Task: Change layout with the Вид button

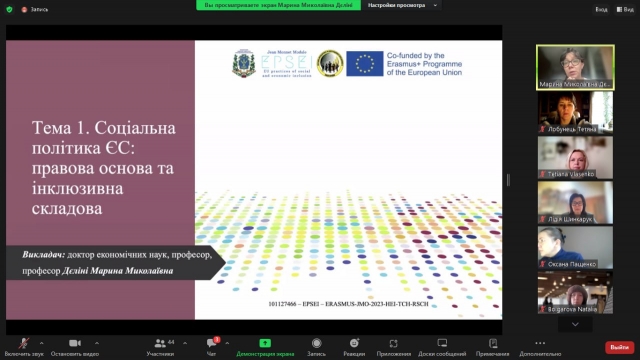Action: pos(625,9)
